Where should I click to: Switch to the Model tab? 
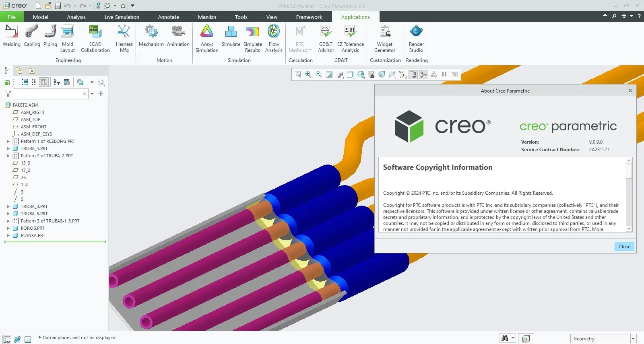point(41,17)
